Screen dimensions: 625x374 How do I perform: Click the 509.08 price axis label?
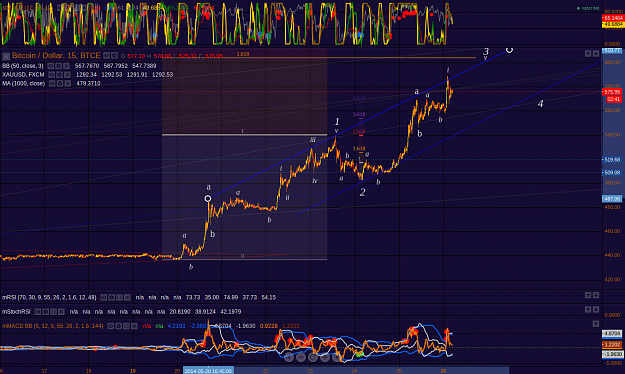(x=611, y=173)
